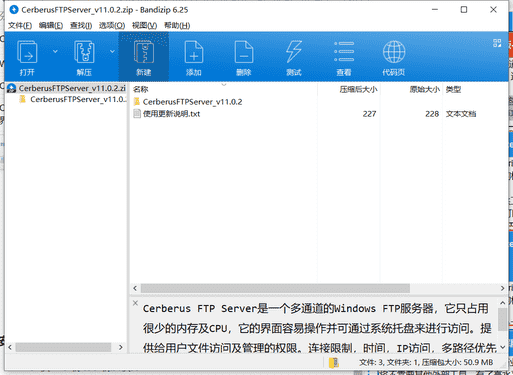
Task: Click the original size value 228
Action: 432,114
